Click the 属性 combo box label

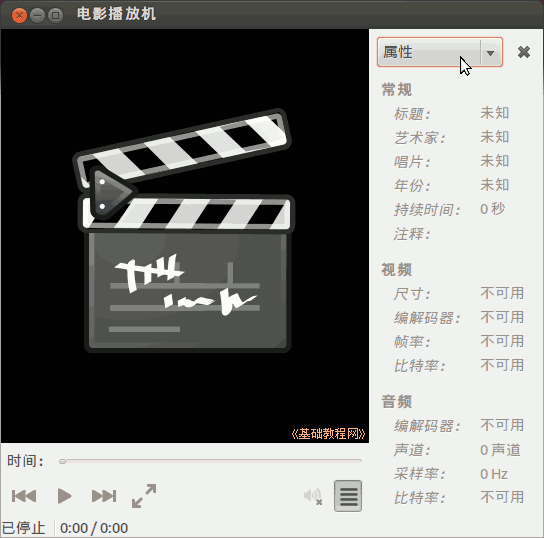coord(398,52)
